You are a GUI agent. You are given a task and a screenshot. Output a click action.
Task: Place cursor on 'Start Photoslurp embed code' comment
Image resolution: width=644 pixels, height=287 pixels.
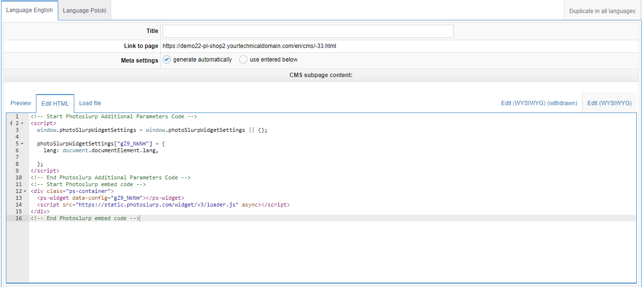(88, 184)
